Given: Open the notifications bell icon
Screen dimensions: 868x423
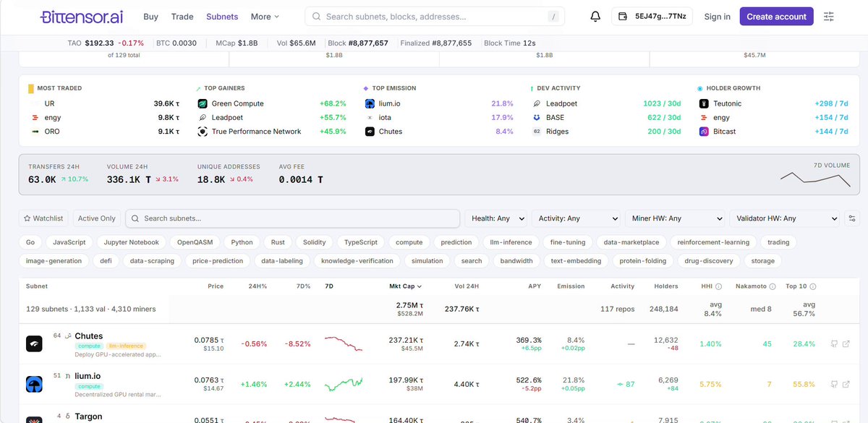Looking at the screenshot, I should [595, 16].
